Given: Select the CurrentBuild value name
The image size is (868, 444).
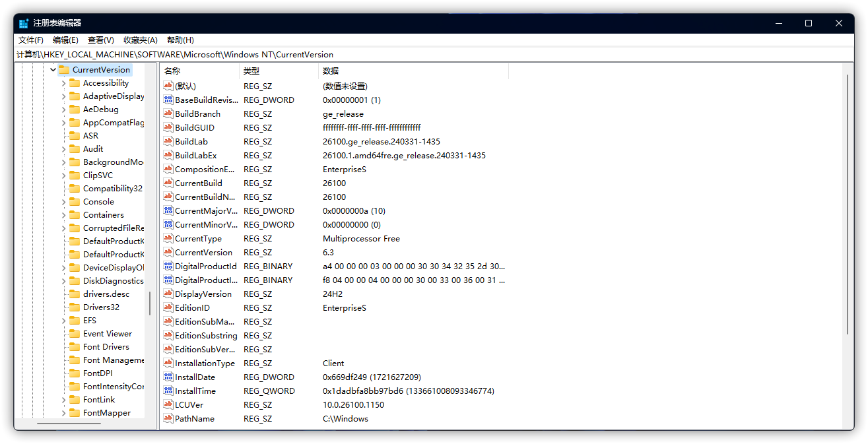Looking at the screenshot, I should coord(198,183).
